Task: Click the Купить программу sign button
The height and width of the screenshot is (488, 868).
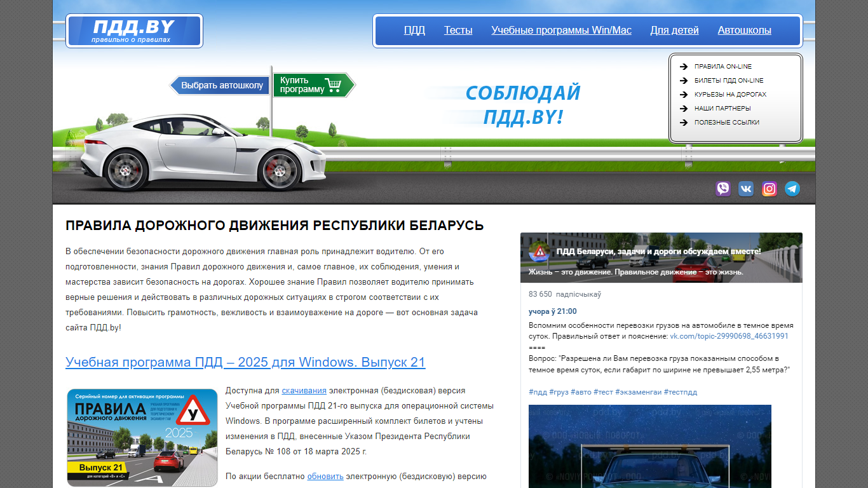Action: coord(314,85)
